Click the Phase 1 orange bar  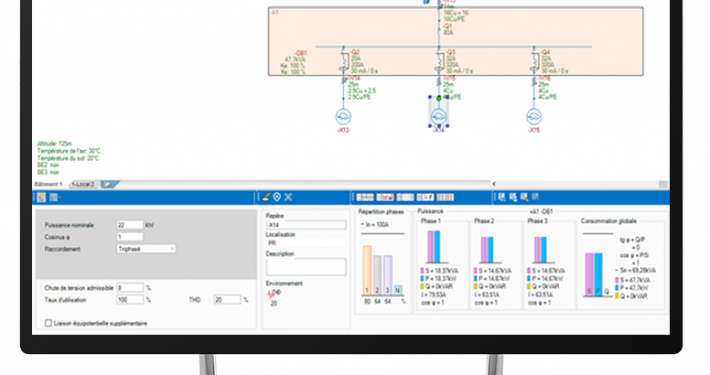tap(367, 270)
